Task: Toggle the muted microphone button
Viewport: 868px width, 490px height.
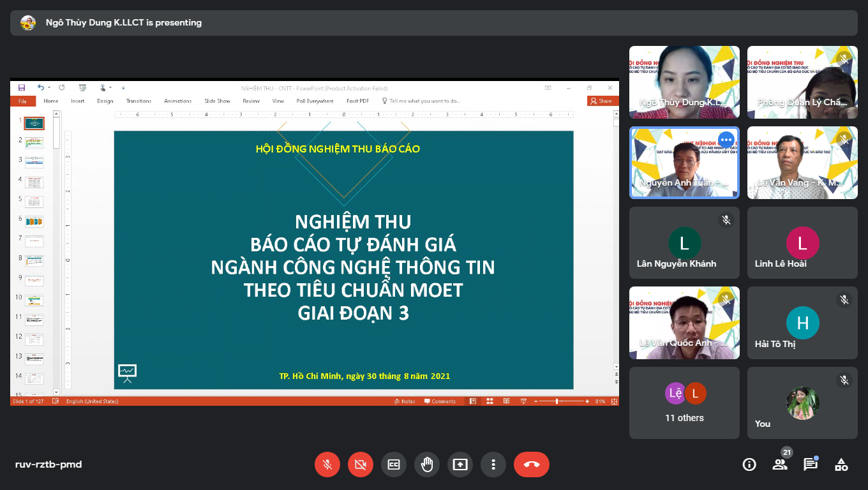Action: tap(327, 464)
